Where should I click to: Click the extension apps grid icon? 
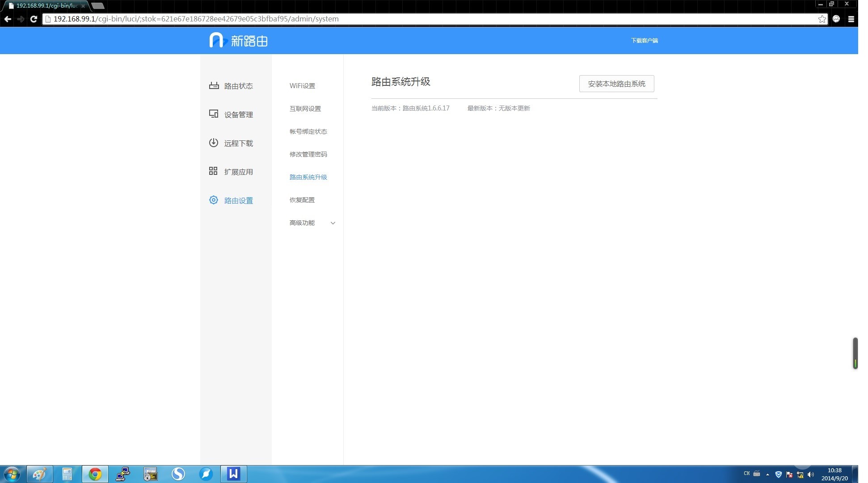tap(213, 171)
